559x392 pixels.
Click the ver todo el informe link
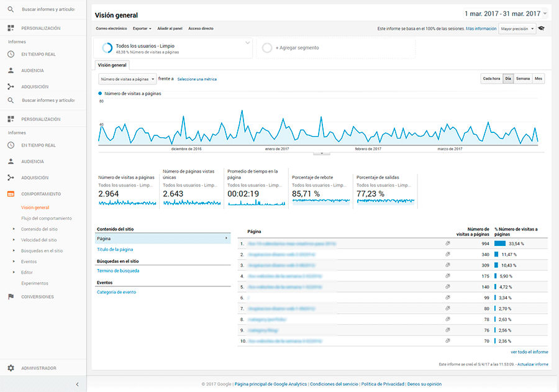(x=529, y=352)
